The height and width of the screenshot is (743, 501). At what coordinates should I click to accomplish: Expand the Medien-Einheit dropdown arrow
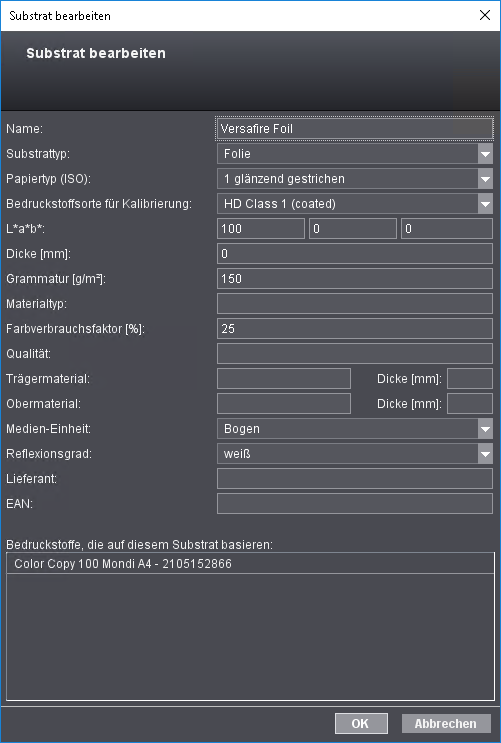(x=485, y=429)
